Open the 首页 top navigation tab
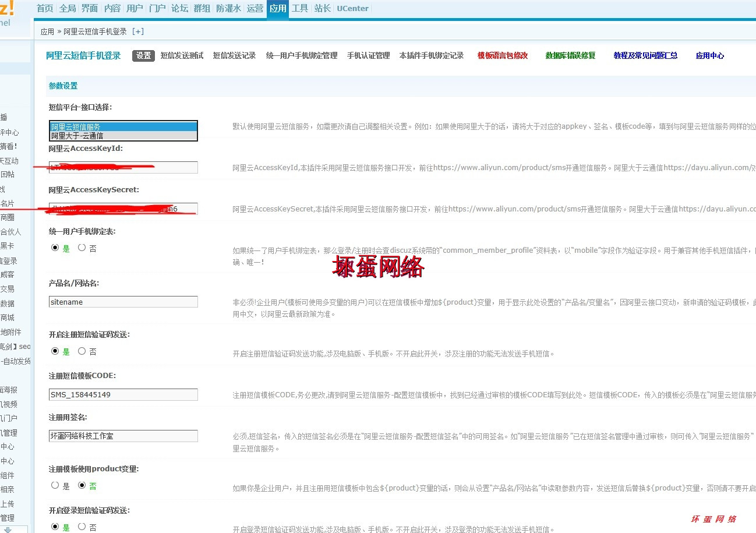756x533 pixels. click(x=45, y=8)
